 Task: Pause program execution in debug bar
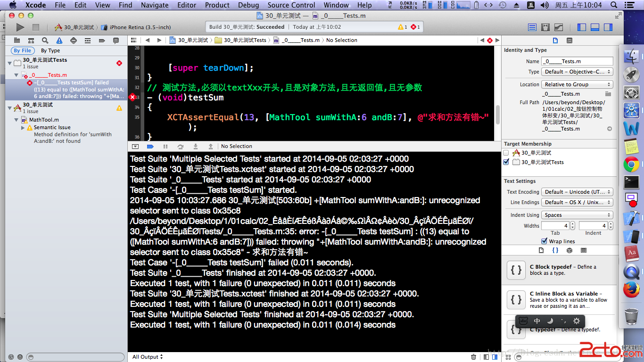pos(165,147)
